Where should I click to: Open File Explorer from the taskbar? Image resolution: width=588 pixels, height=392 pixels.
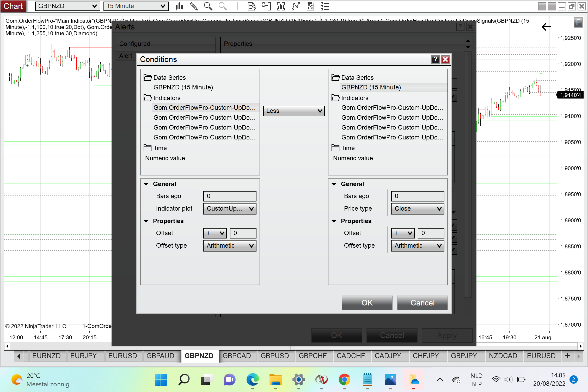(275, 380)
